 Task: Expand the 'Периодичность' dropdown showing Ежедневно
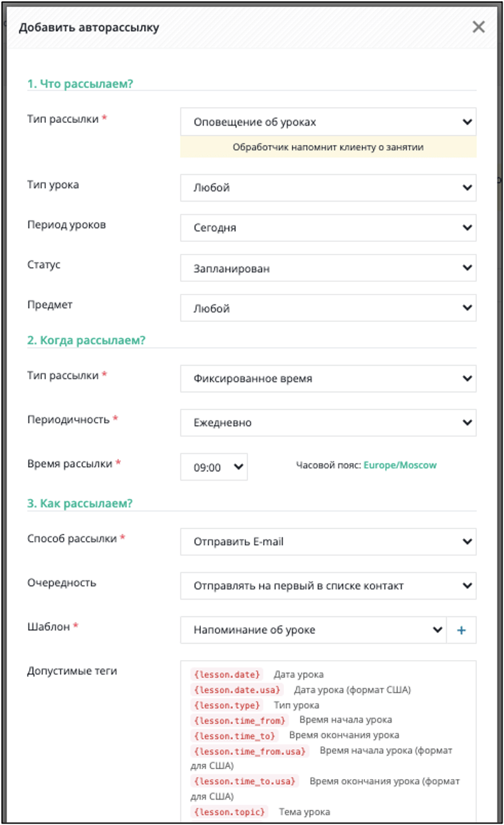pos(328,423)
